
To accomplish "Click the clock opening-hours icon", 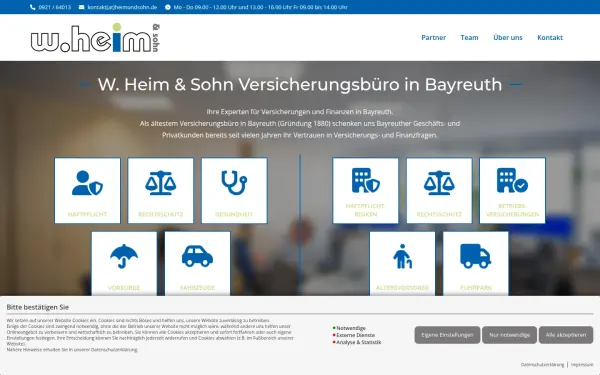I will (x=168, y=7).
